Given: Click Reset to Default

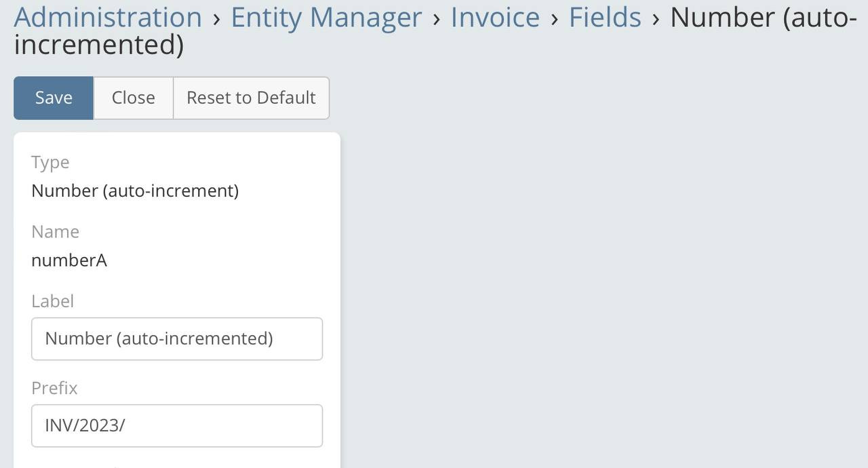Looking at the screenshot, I should click(x=251, y=98).
